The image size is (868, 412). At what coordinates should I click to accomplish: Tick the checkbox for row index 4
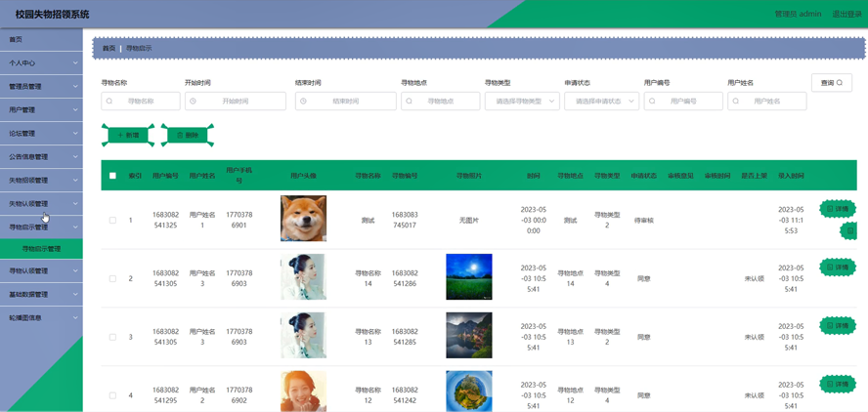click(113, 395)
